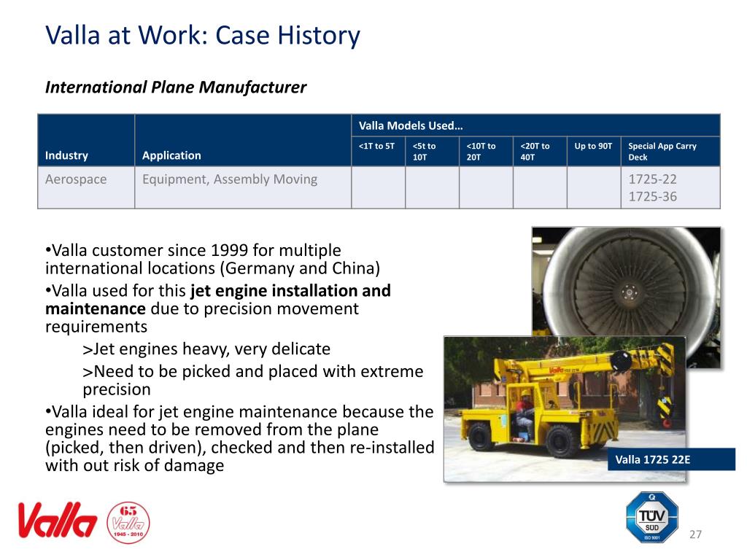This screenshot has height=560, width=747.
Task: Click the 'International Plane Manufacturer' subtitle
Action: point(175,87)
